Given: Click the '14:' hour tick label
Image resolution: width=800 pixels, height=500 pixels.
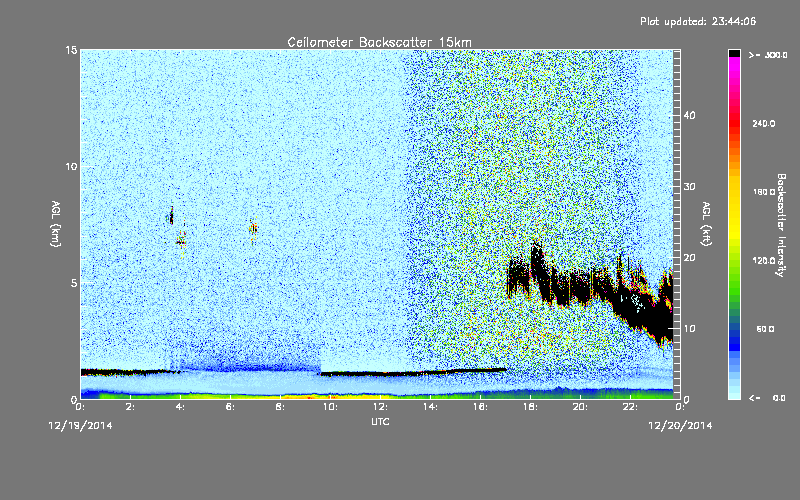Looking at the screenshot, I should (430, 407).
